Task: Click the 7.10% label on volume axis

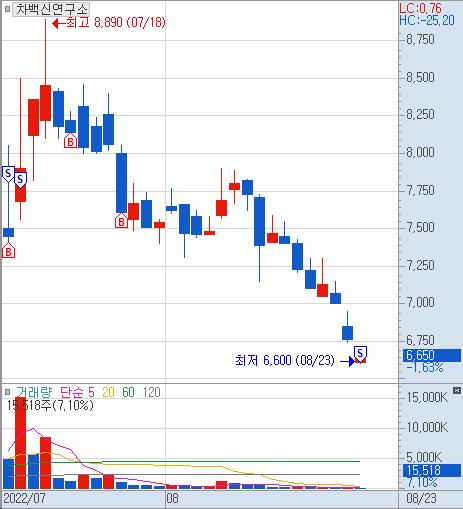Action: tap(422, 482)
